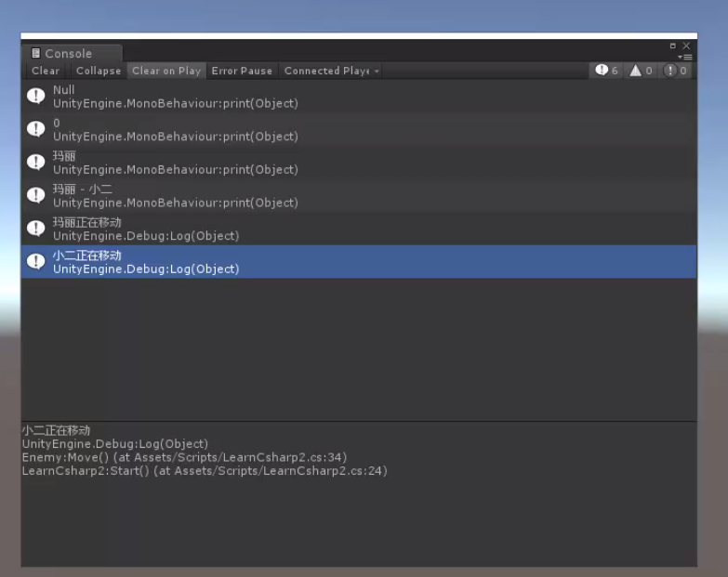Toggle the Collapse option

tap(99, 71)
